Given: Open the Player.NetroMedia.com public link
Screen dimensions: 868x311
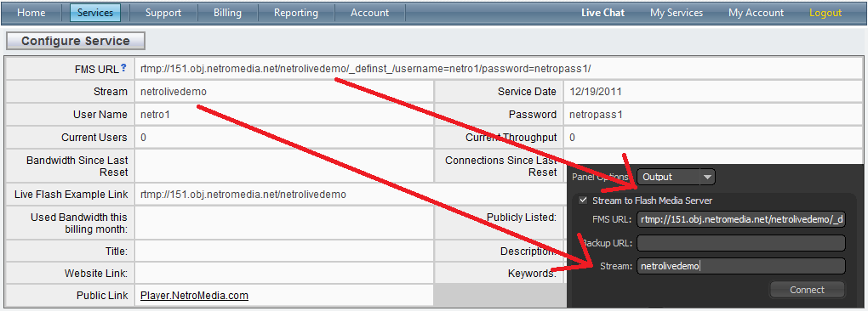Looking at the screenshot, I should 194,296.
